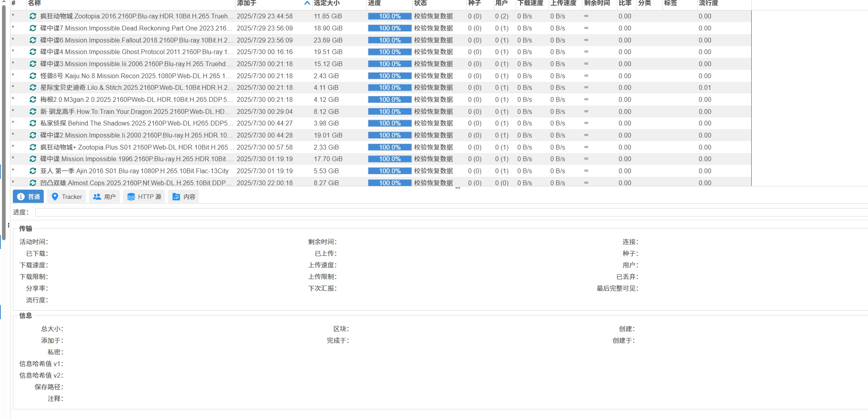Sort by the 添加于 column header

click(x=273, y=3)
